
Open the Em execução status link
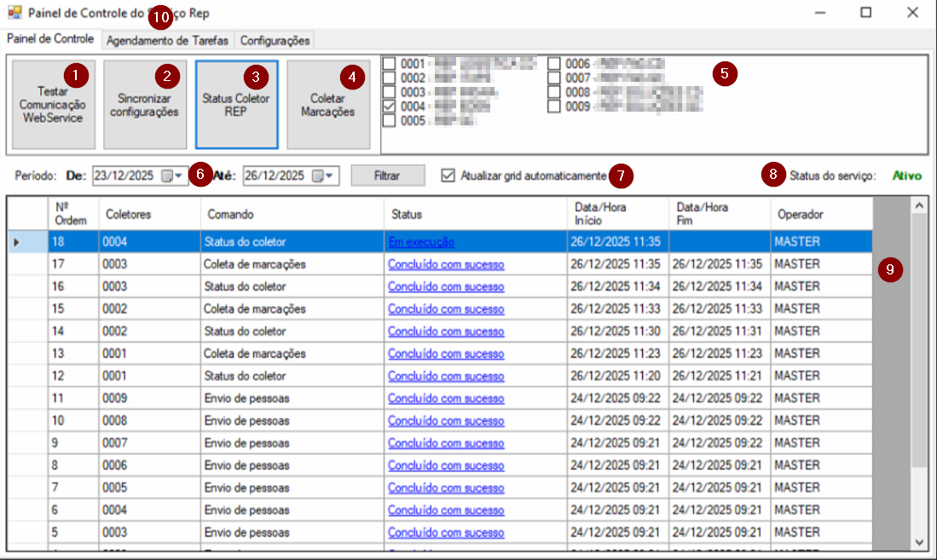pos(421,242)
